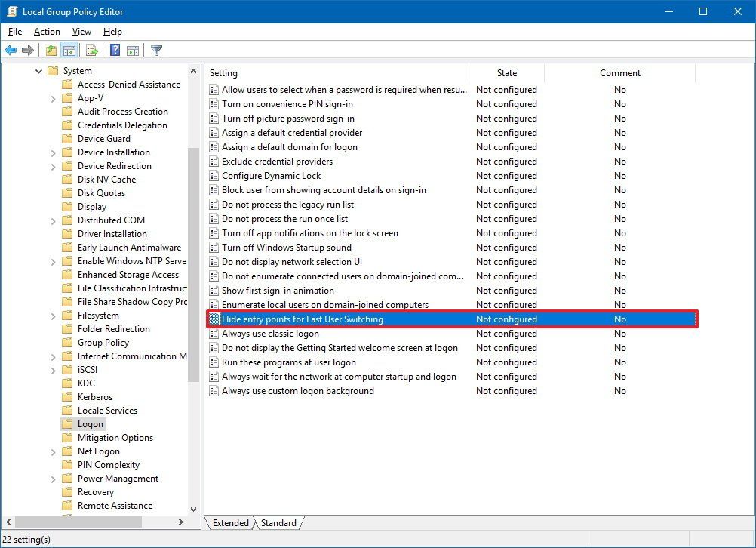Click the Filter funnel icon

(156, 50)
